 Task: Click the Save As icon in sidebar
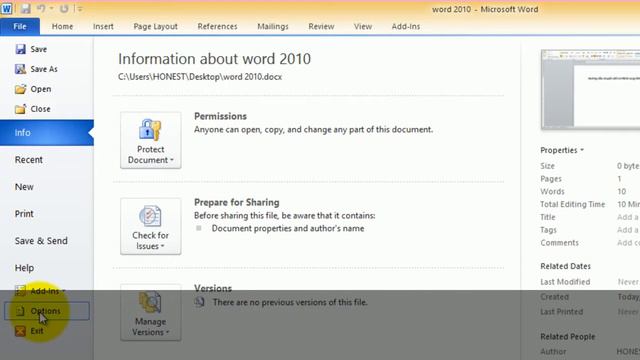point(20,69)
